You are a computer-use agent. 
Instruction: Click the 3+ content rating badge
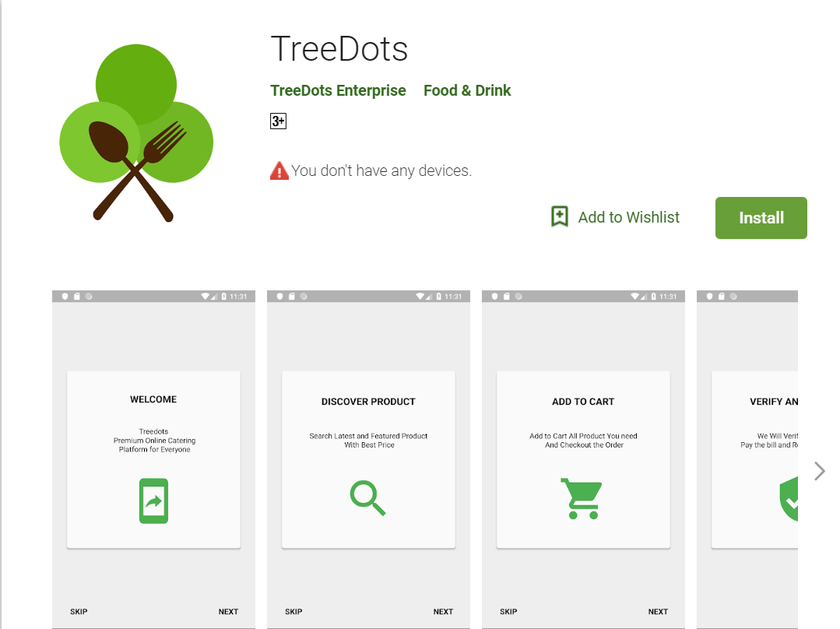tap(278, 121)
